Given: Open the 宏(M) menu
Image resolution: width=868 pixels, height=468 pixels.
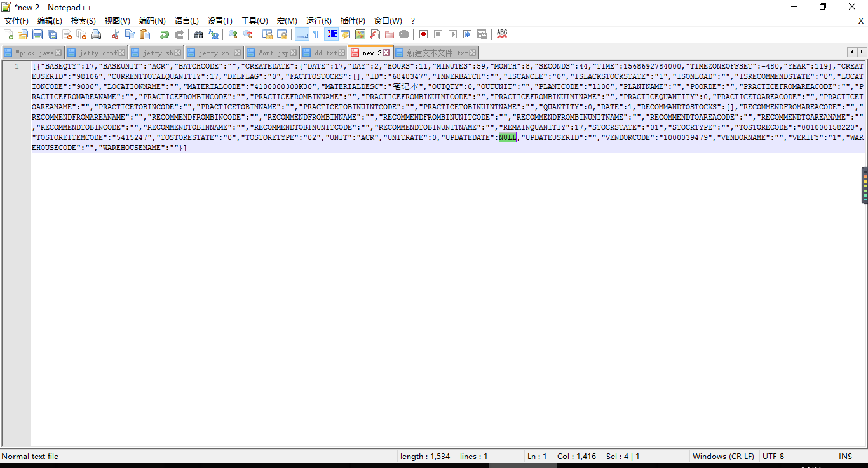Looking at the screenshot, I should 287,21.
